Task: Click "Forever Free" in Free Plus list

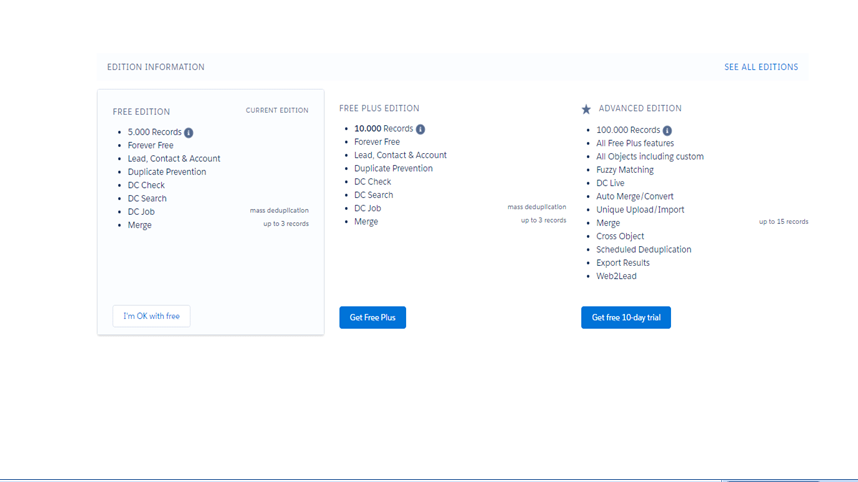Action: 377,142
